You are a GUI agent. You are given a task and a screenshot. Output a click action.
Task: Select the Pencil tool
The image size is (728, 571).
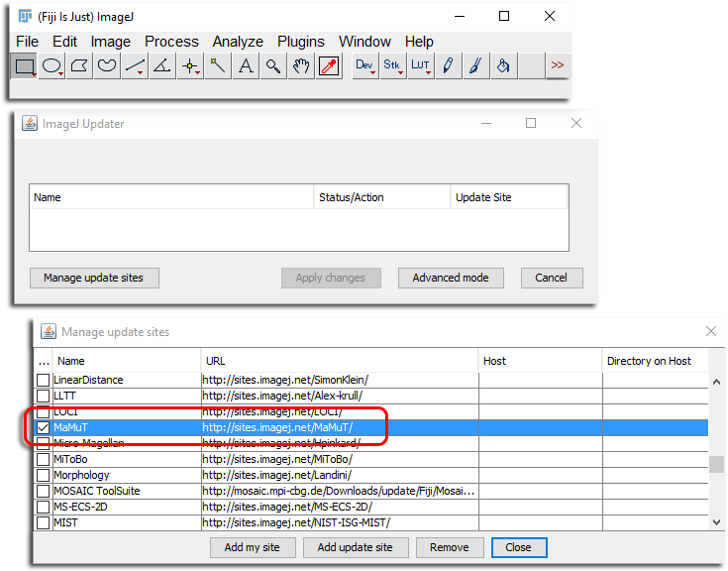pos(448,66)
